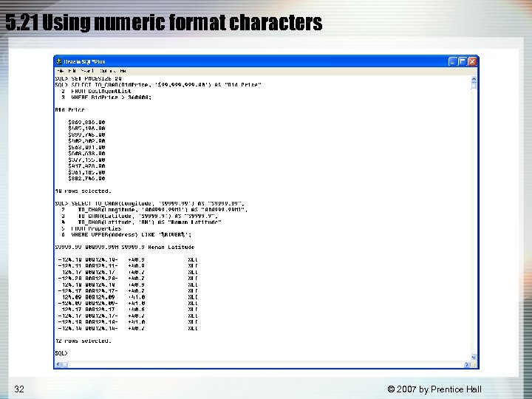This screenshot has width=532, height=399.
Task: Open the Options menu
Action: tap(108, 71)
